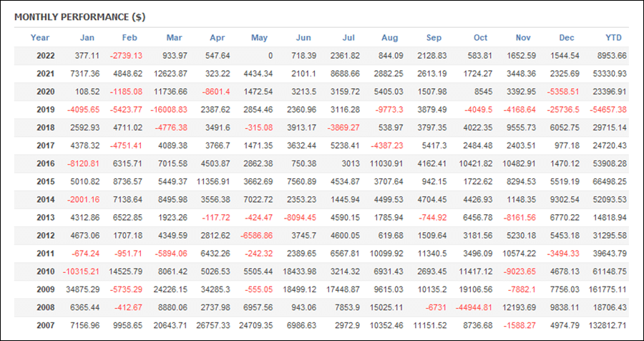
Task: Select the YTD column header
Action: click(614, 38)
